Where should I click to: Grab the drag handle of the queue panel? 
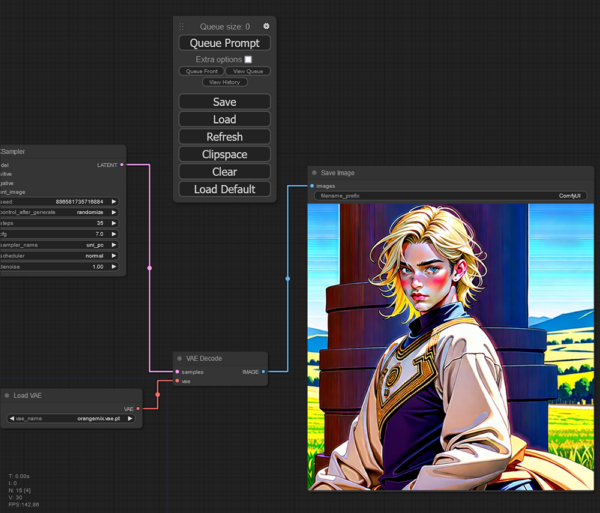tap(182, 27)
